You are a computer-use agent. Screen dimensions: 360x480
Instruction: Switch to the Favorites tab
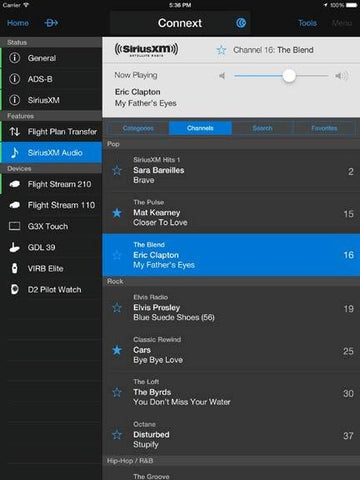(324, 128)
